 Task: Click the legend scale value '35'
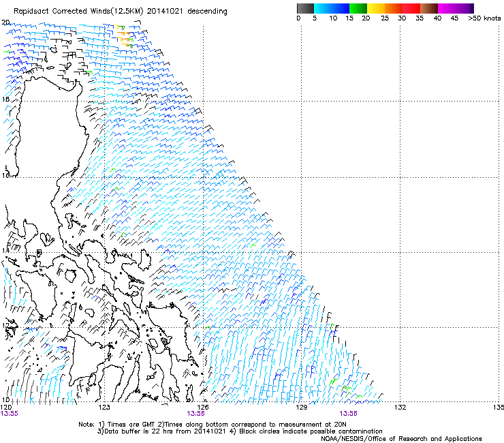pyautogui.click(x=420, y=18)
